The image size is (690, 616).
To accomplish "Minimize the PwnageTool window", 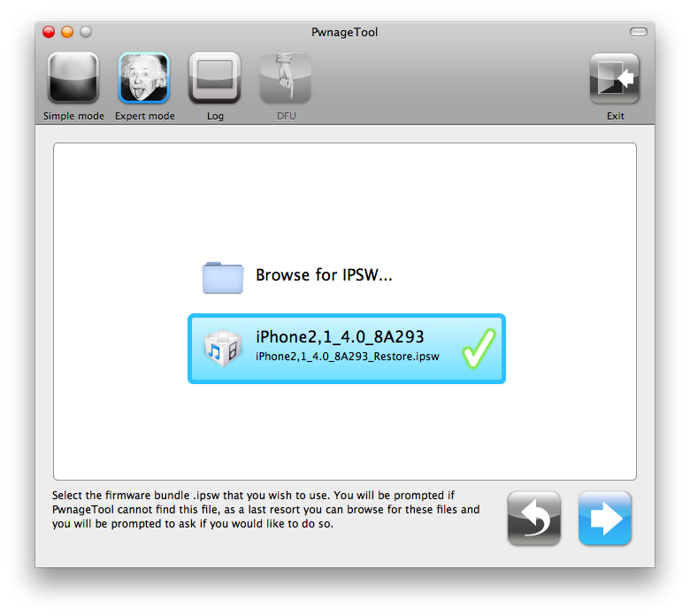I will point(67,32).
